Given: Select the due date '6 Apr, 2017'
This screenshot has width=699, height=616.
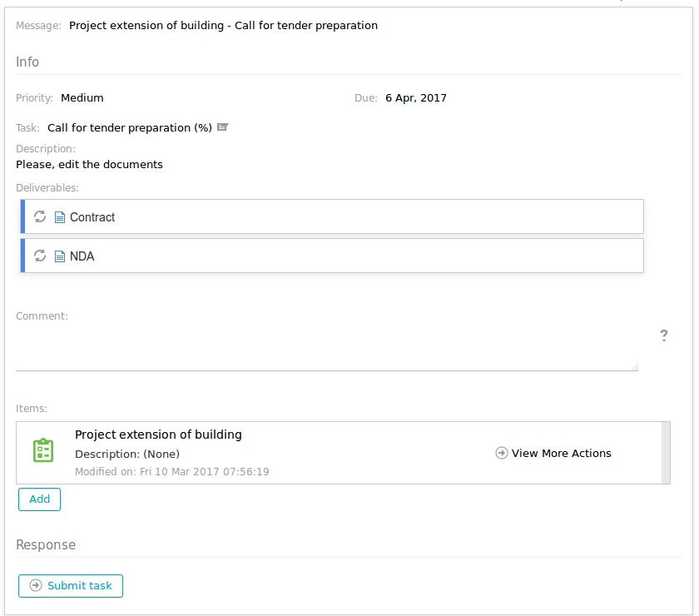Looking at the screenshot, I should [x=416, y=97].
